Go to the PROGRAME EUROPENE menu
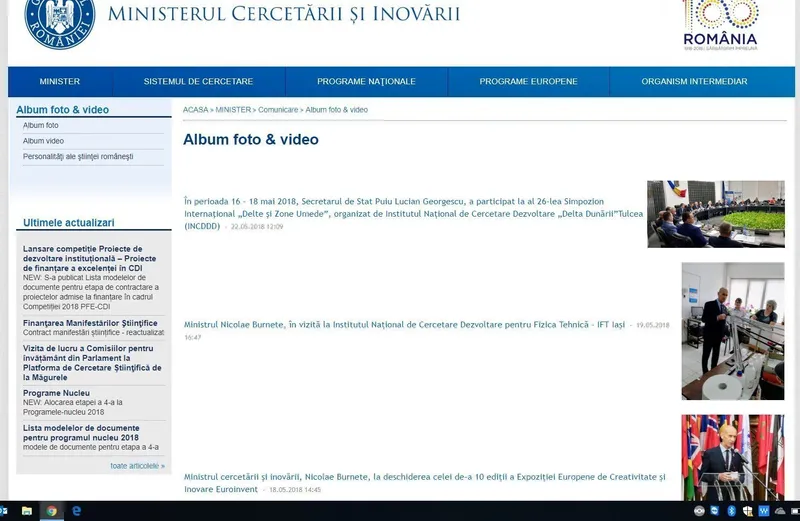Image resolution: width=800 pixels, height=521 pixels. pos(528,82)
